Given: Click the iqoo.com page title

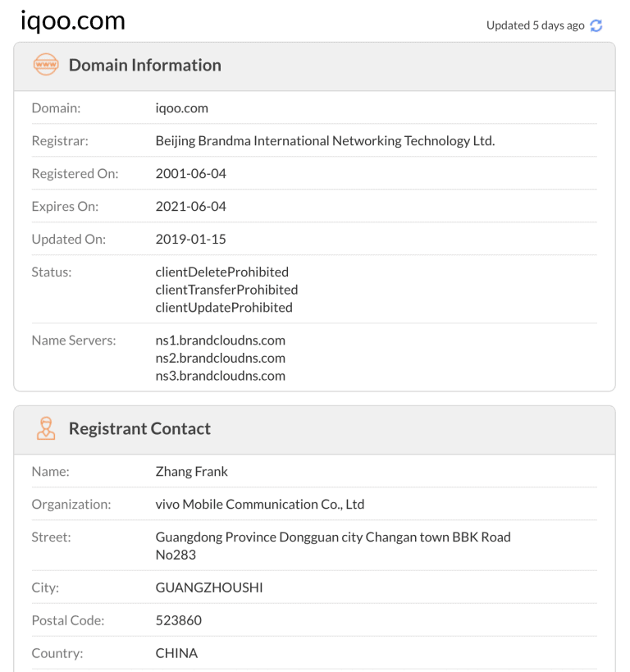Looking at the screenshot, I should [x=73, y=21].
